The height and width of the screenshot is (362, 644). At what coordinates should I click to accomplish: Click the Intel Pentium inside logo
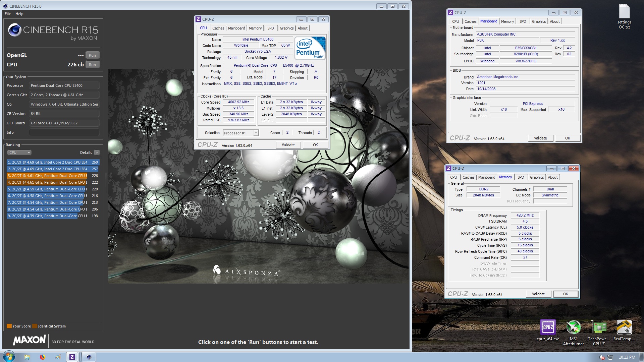(x=310, y=48)
